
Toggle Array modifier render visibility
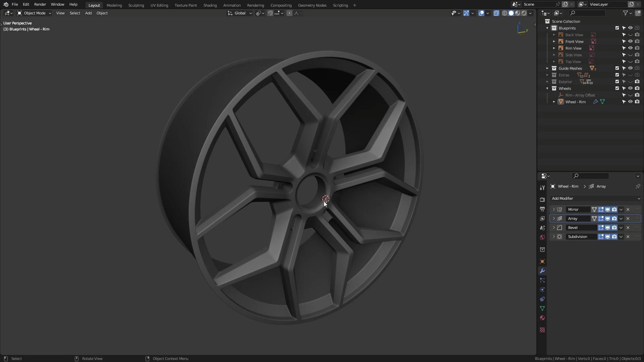[x=614, y=219]
